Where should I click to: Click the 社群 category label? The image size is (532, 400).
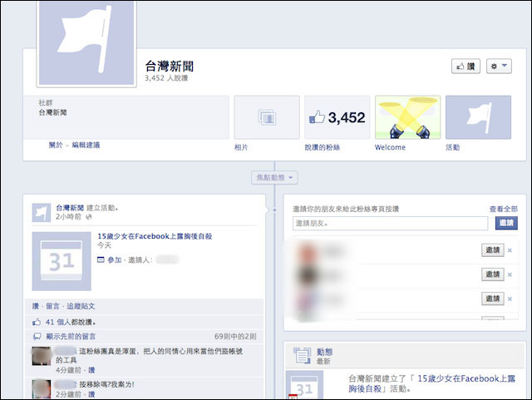(x=46, y=103)
